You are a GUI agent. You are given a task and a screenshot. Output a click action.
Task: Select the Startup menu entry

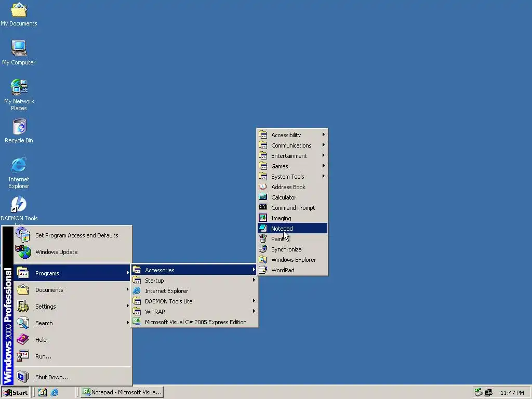[194, 281]
